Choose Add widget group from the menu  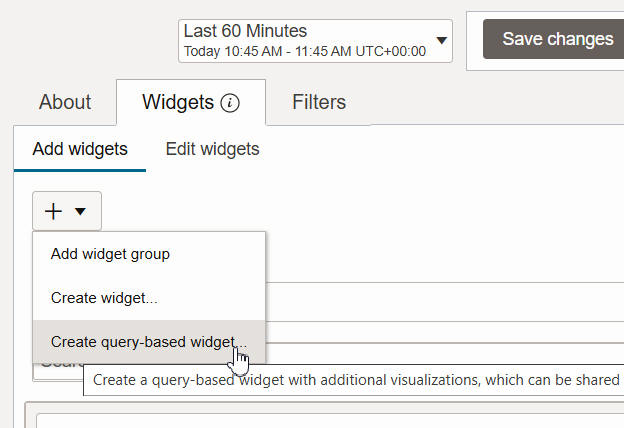point(110,254)
